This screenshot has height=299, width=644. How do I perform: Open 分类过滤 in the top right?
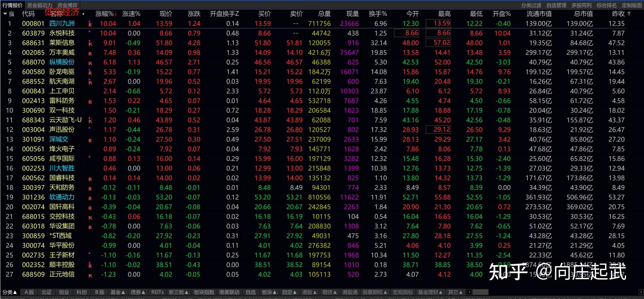[531, 5]
